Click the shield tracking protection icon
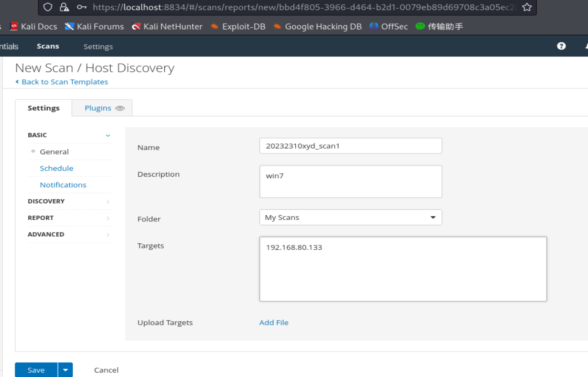 coord(48,7)
